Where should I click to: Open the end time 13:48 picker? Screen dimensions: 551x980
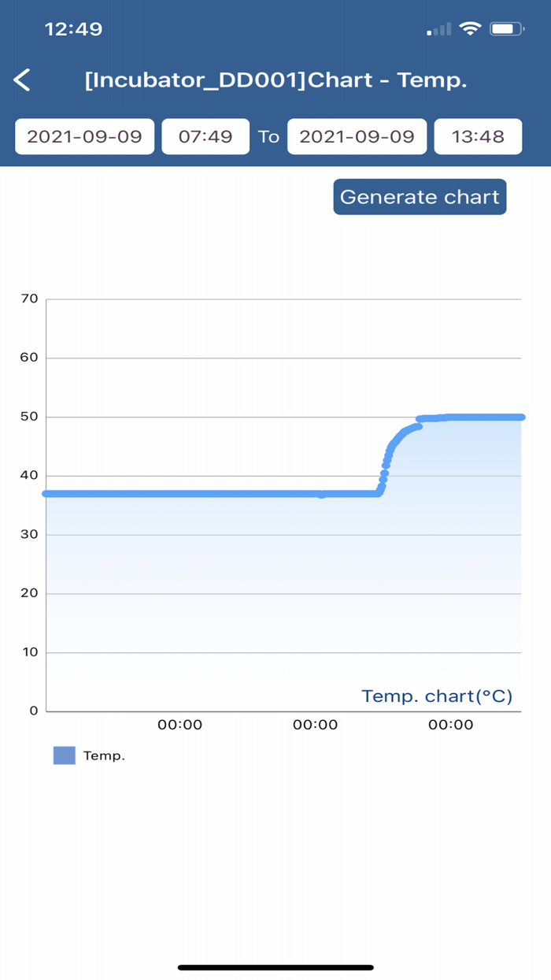[478, 136]
